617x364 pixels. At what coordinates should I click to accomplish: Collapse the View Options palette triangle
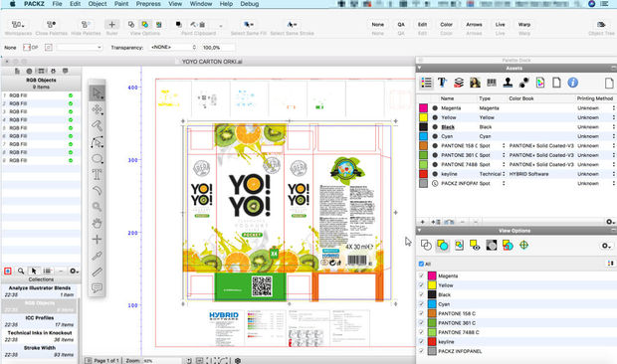point(420,231)
